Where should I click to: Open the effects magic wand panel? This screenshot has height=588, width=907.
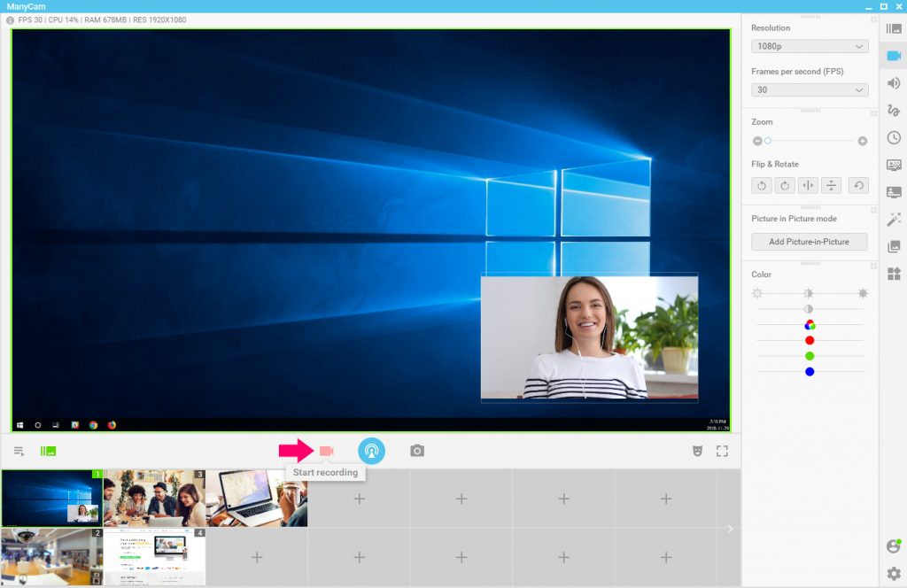coord(894,219)
